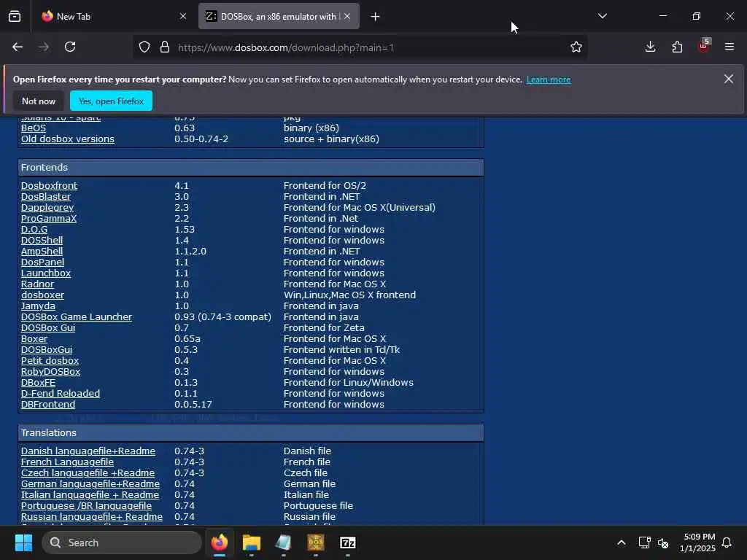
Task: Open the Jamyda link
Action: [38, 306]
